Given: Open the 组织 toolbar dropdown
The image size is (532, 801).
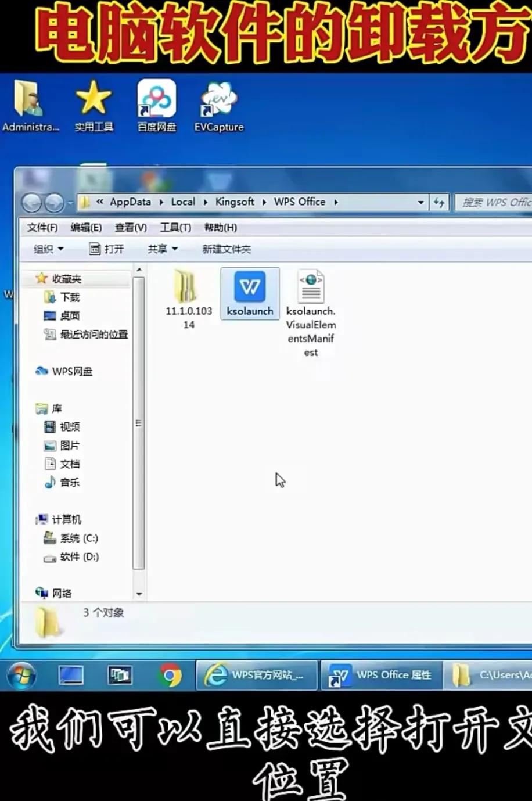Looking at the screenshot, I should coord(48,249).
